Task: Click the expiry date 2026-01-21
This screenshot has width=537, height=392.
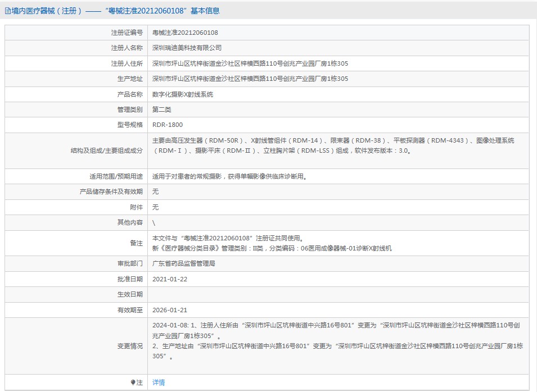Action: coord(169,310)
